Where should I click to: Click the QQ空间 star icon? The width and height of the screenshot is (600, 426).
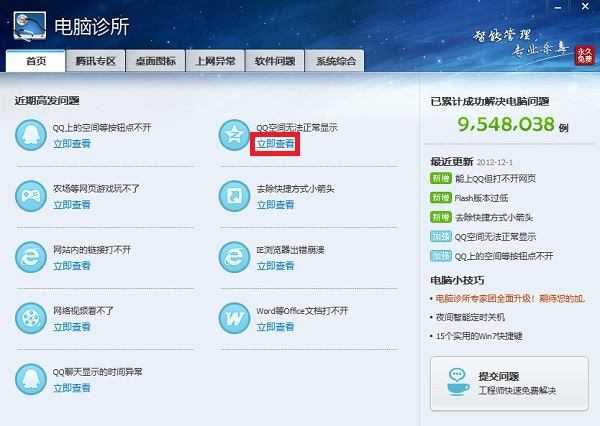pyautogui.click(x=234, y=135)
